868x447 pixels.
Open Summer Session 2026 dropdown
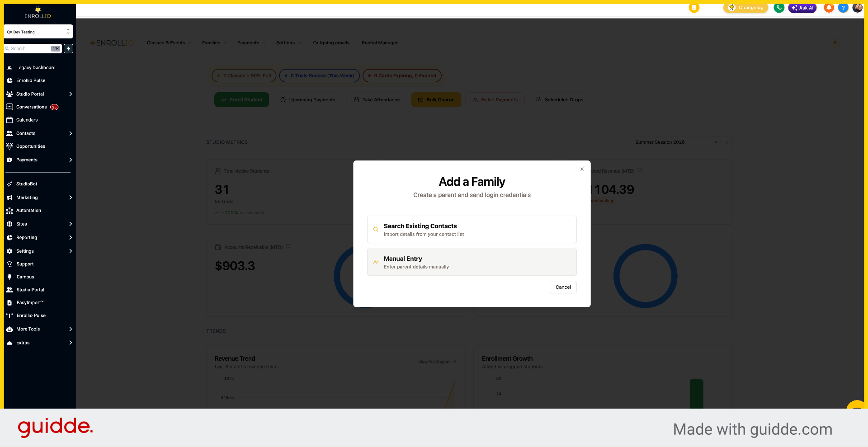coord(727,142)
